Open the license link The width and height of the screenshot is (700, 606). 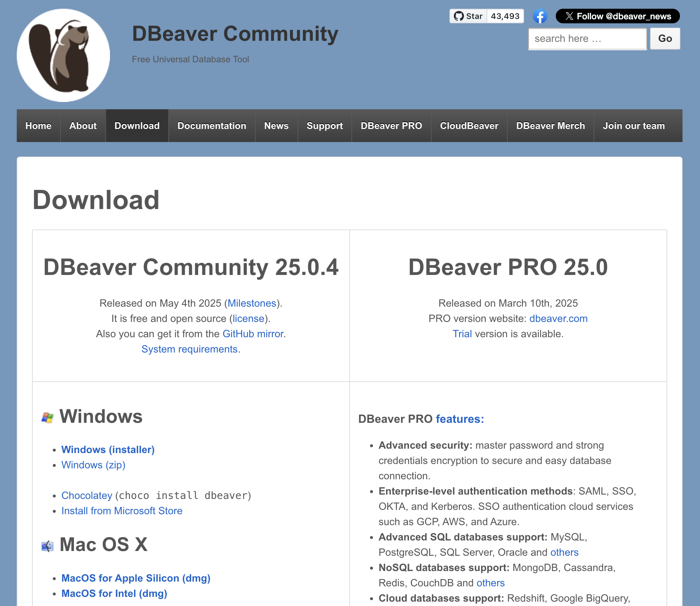pyautogui.click(x=248, y=319)
